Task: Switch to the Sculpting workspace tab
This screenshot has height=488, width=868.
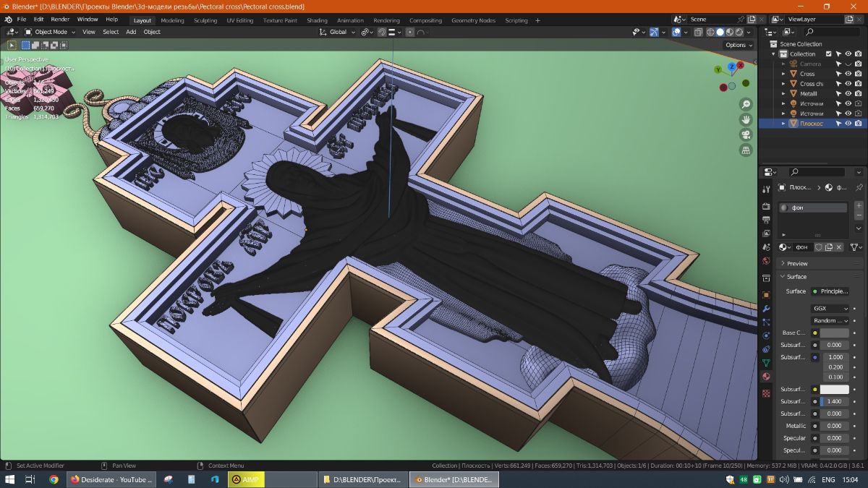Action: pos(205,20)
